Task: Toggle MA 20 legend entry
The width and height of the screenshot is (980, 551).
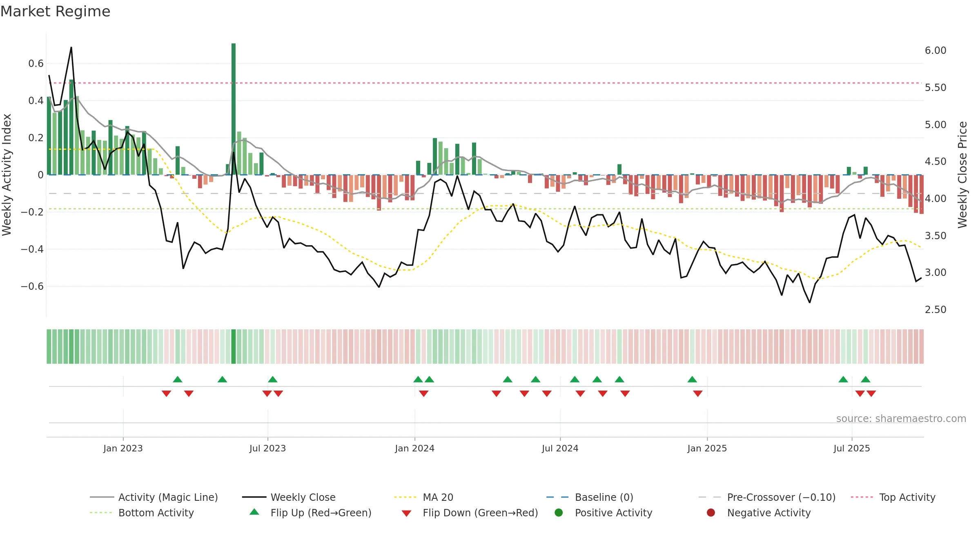Action: pos(424,497)
